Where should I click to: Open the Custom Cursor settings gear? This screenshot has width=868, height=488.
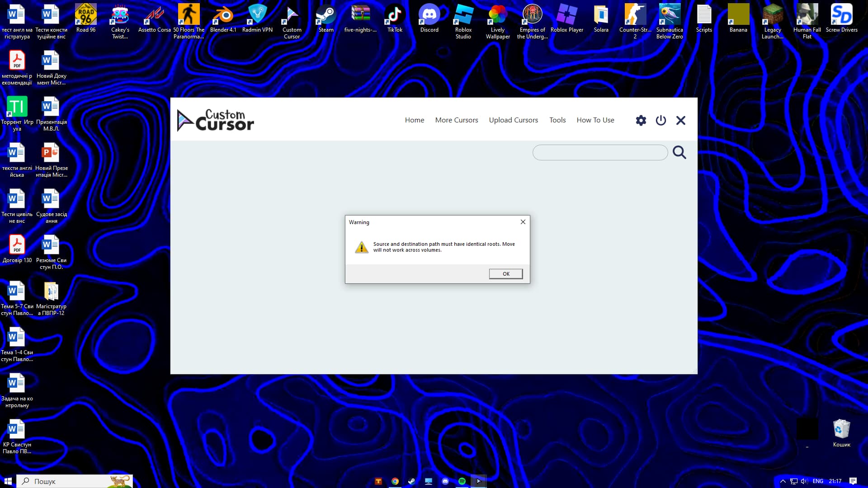(641, 120)
